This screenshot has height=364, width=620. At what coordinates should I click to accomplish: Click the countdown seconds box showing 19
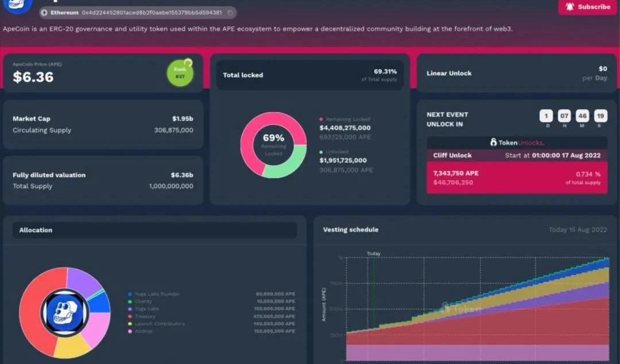pyautogui.click(x=600, y=116)
